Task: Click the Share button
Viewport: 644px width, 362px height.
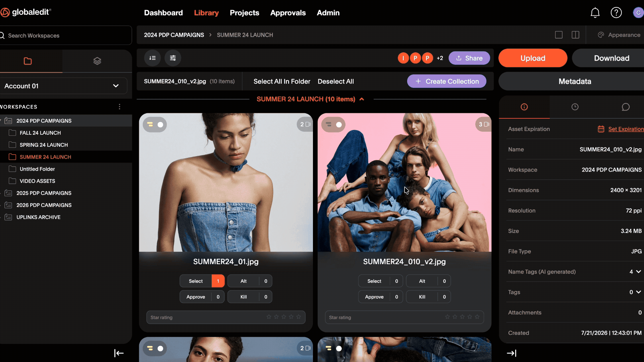Action: click(469, 58)
